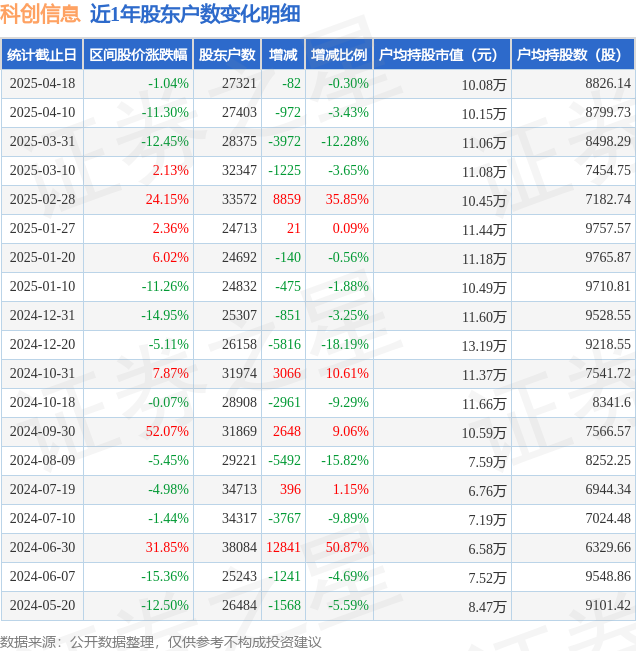Click the 数据来源 footnote text
Viewport: 636px width, 651px height.
pyautogui.click(x=160, y=642)
